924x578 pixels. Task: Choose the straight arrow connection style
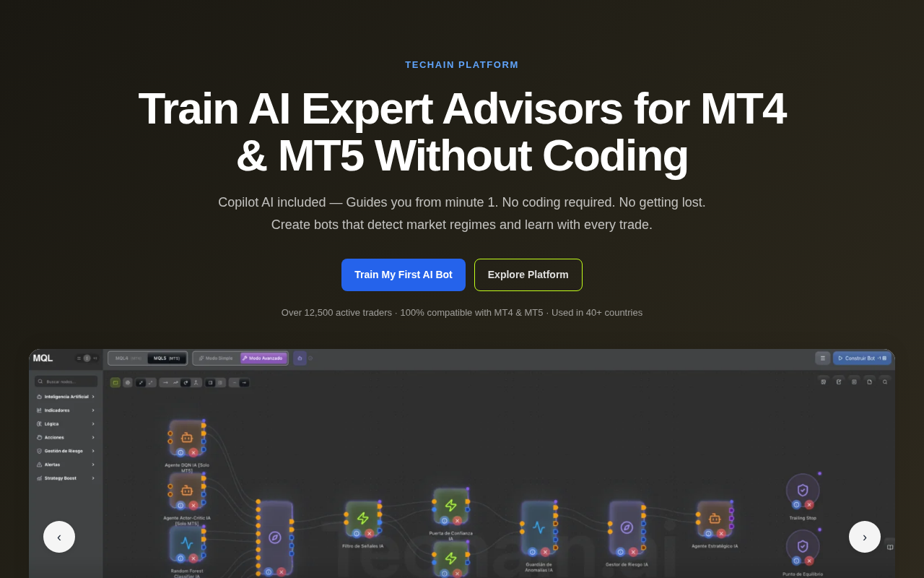[x=165, y=383]
